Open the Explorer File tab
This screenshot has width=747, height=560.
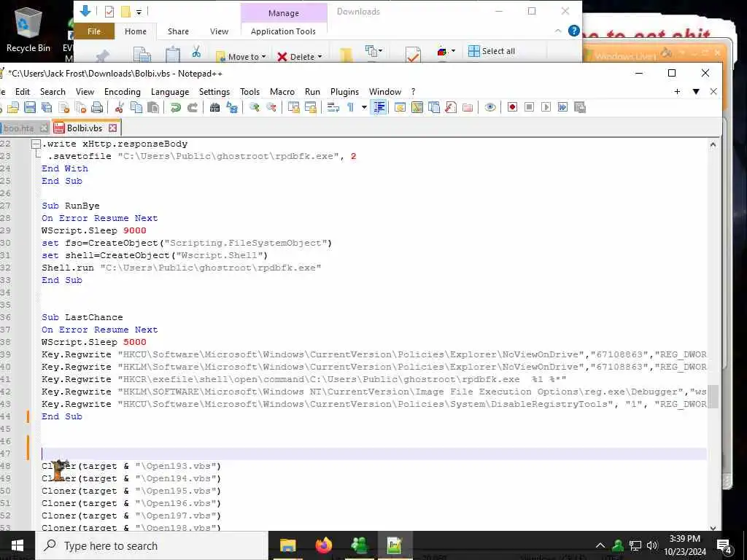tap(94, 31)
